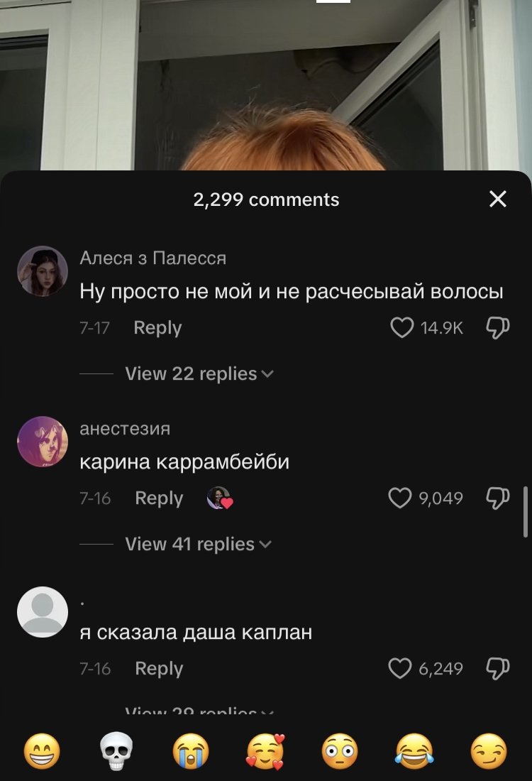Like the карина каррамбейби comment
The width and height of the screenshot is (532, 781).
click(400, 498)
